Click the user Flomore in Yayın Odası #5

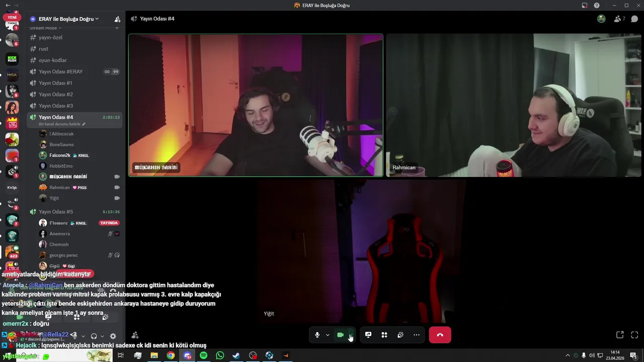tap(79, 223)
